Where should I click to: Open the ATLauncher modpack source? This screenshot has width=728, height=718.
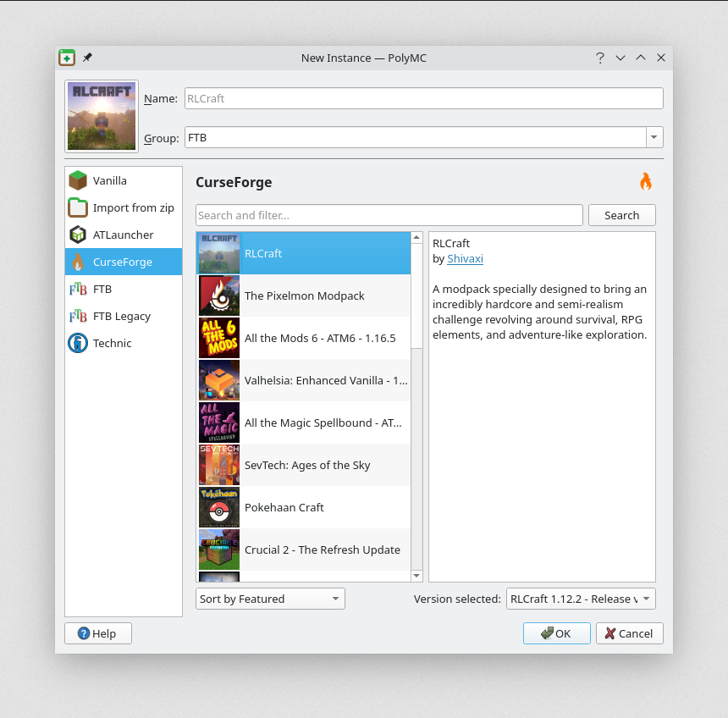pos(124,235)
